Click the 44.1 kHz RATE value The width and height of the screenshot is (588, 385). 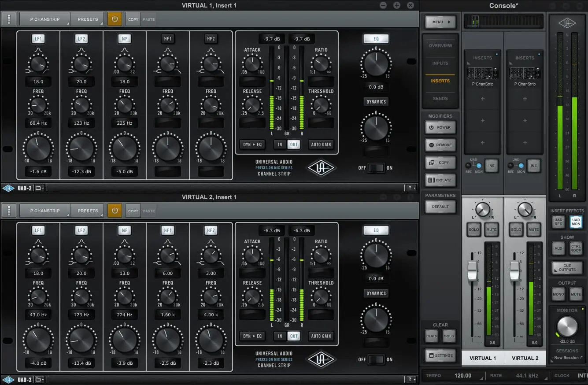528,376
